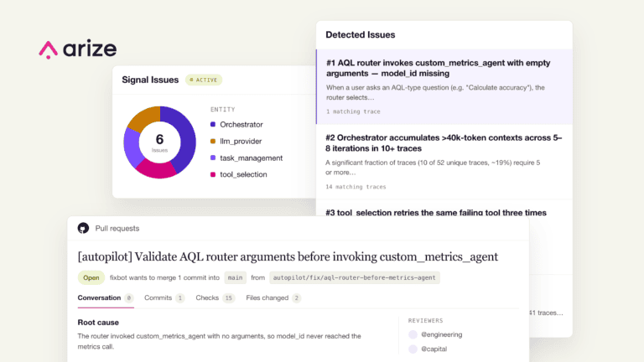
Task: Click the tool_selection entity label
Action: pos(243,174)
